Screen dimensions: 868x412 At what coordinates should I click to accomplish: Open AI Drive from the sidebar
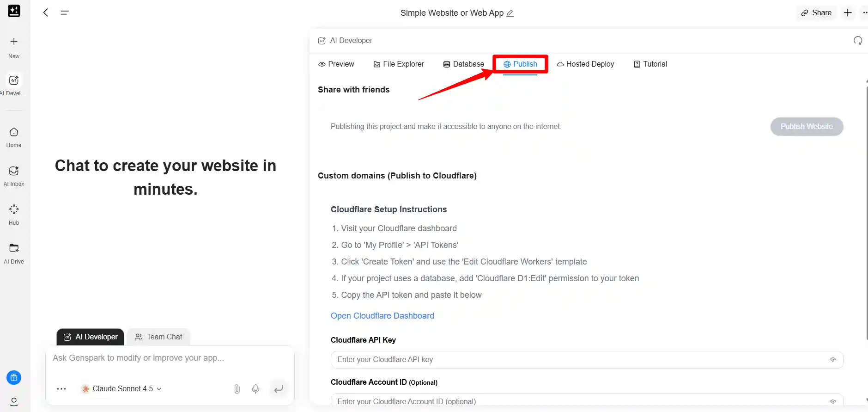(x=13, y=252)
